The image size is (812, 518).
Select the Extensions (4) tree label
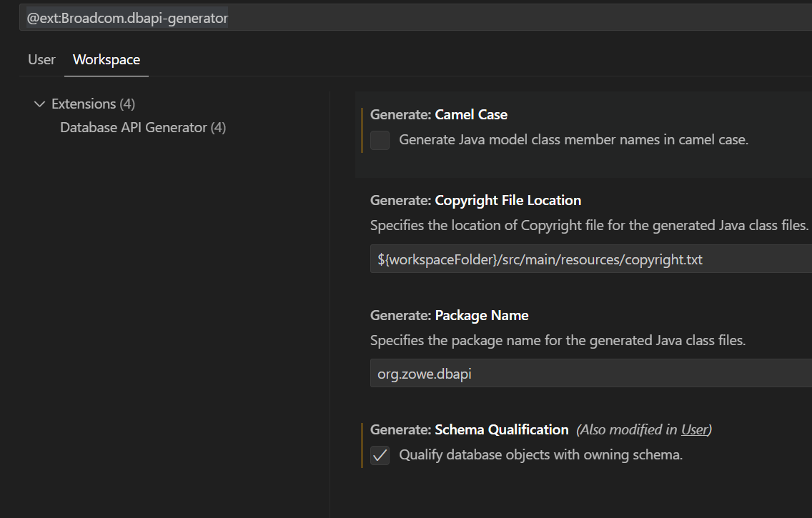coord(93,104)
